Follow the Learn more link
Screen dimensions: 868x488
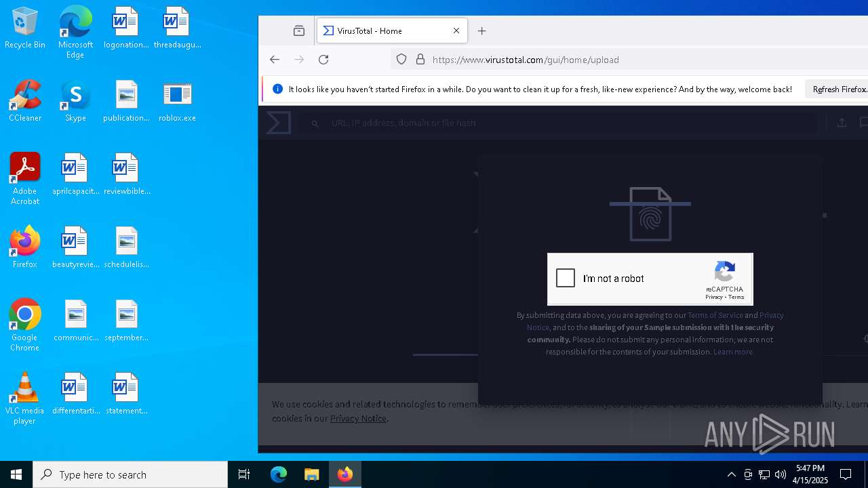(733, 352)
